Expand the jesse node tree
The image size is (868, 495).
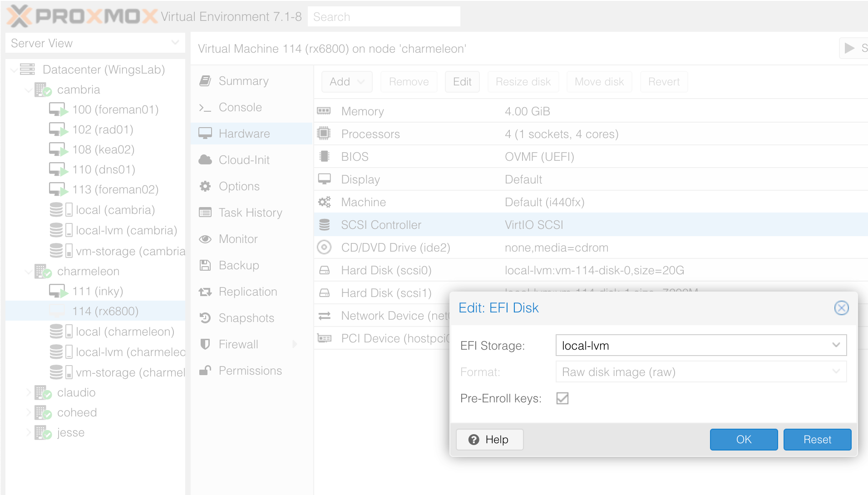pos(28,432)
